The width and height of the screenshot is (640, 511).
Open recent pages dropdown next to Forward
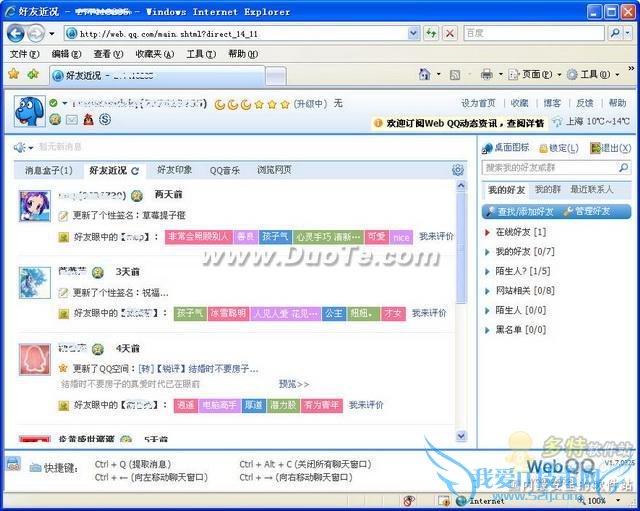52,33
